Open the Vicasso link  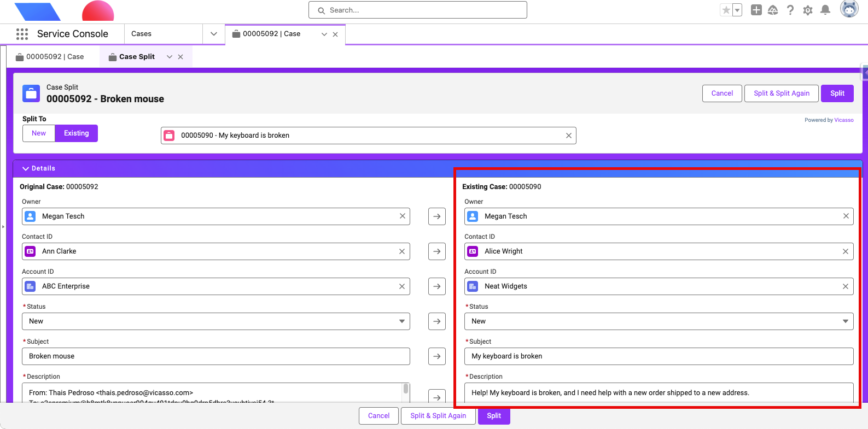click(x=844, y=120)
